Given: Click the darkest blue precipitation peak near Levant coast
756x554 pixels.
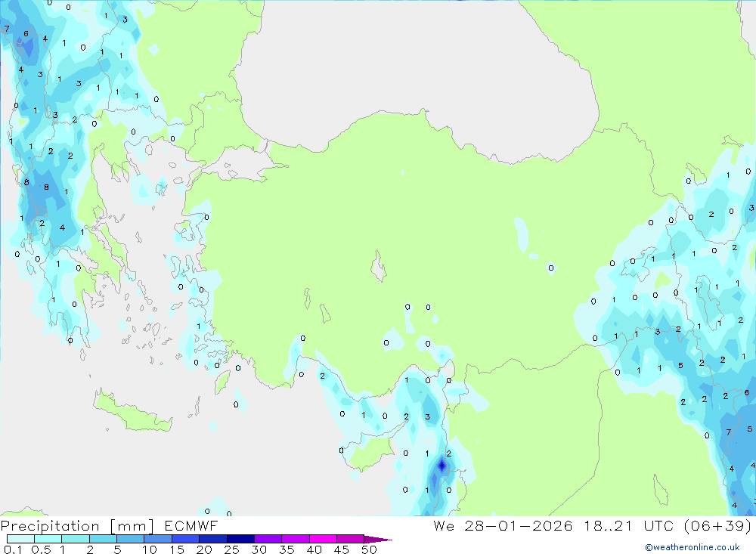Looking at the screenshot, I should (442, 466).
